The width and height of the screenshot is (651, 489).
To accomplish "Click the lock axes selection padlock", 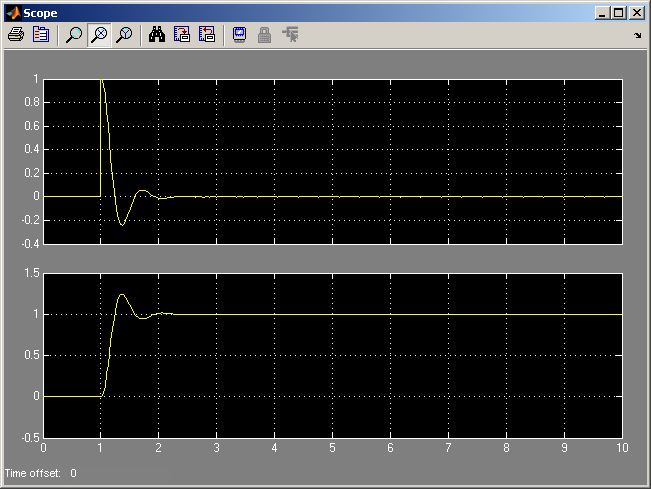I will tap(264, 35).
